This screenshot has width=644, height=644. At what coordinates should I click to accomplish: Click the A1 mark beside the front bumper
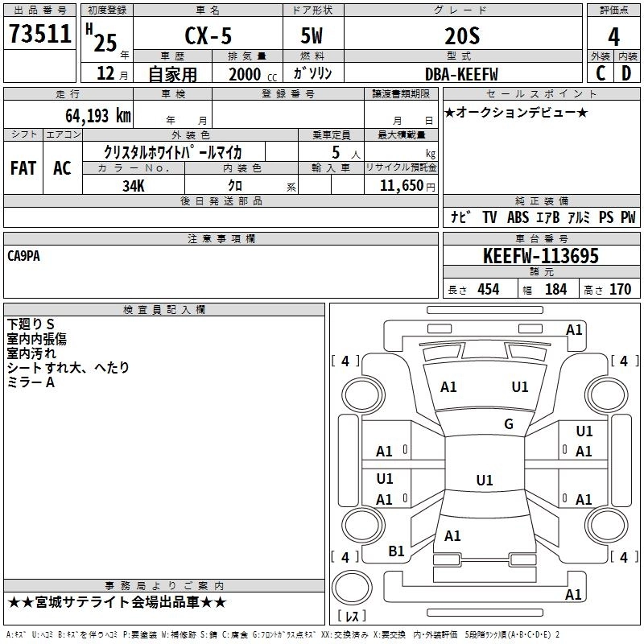click(574, 329)
